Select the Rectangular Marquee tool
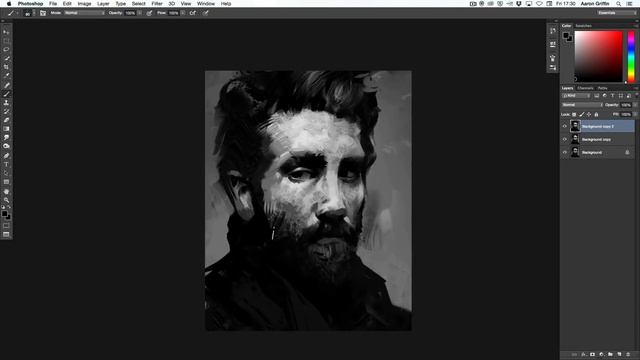Screen dimensions: 640x360 (x=6, y=41)
